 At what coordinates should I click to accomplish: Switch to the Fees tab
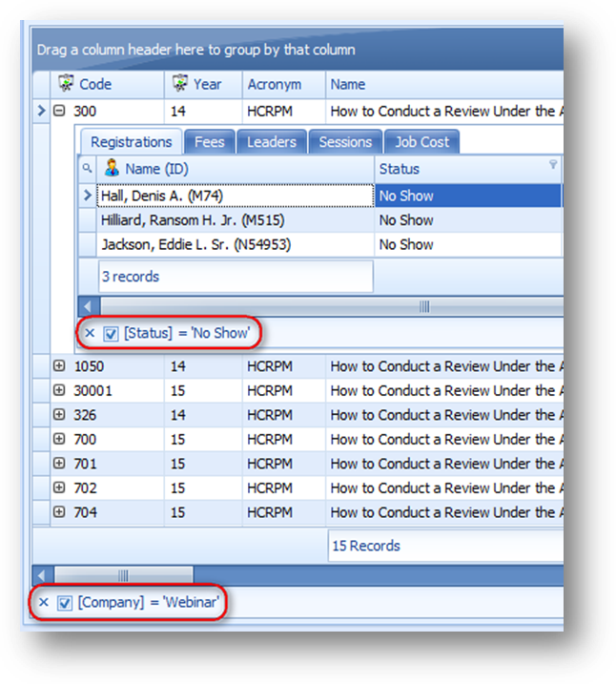[209, 142]
